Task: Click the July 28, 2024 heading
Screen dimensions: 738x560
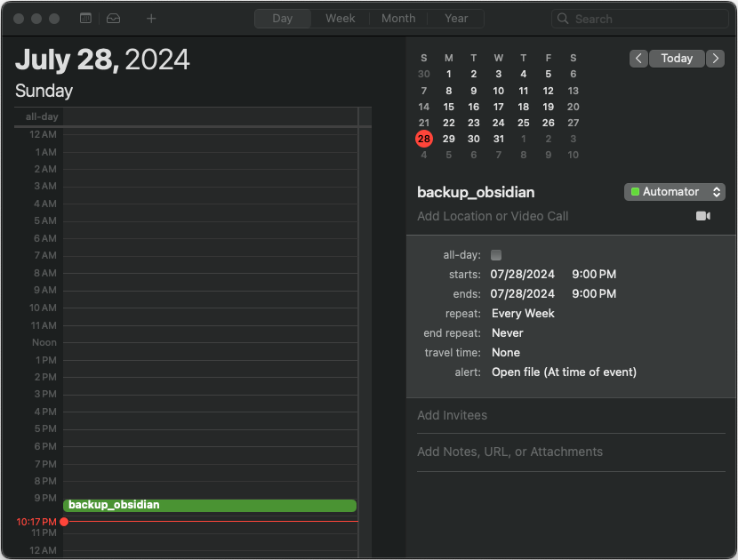Action: tap(102, 60)
